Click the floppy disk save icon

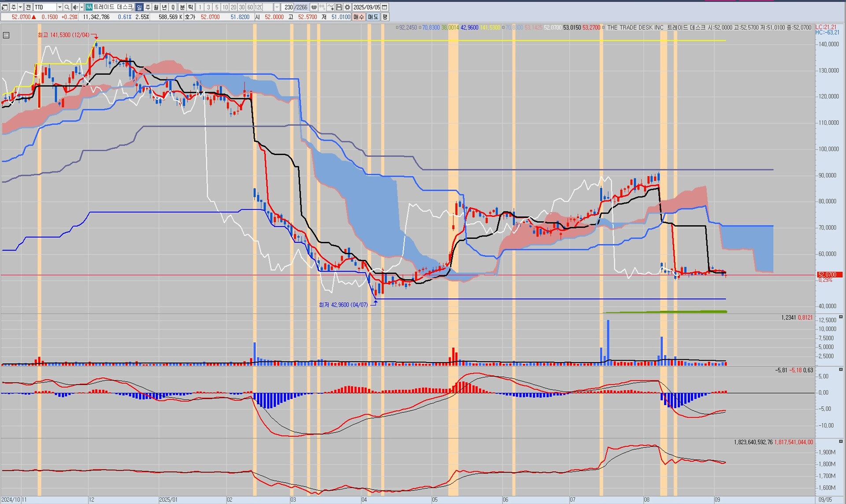click(339, 7)
